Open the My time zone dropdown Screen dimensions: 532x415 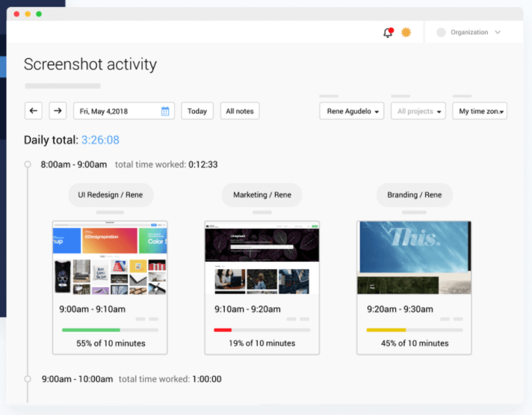click(480, 111)
